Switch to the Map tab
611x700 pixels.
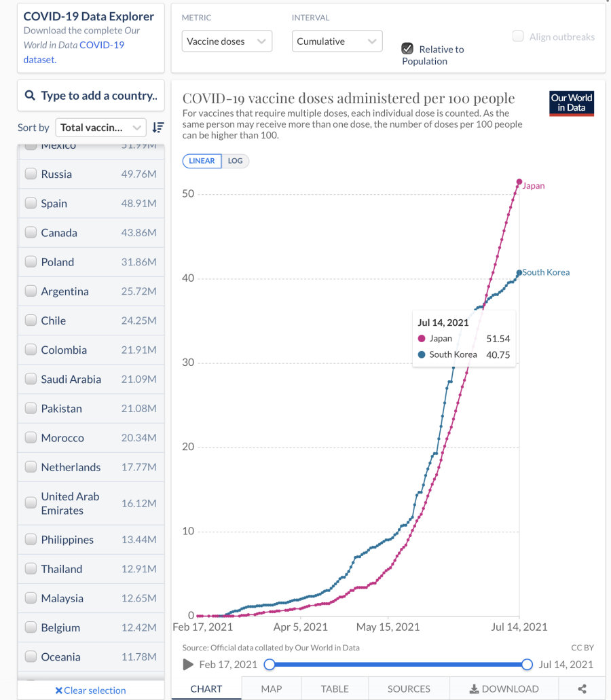pos(272,688)
